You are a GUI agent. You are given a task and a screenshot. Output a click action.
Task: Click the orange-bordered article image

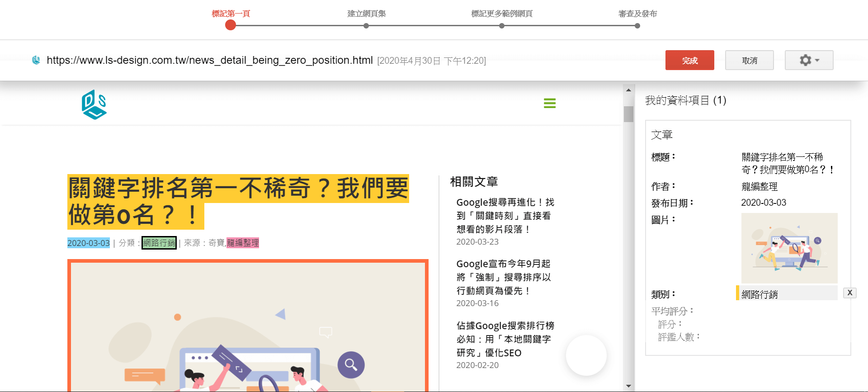coord(248,326)
